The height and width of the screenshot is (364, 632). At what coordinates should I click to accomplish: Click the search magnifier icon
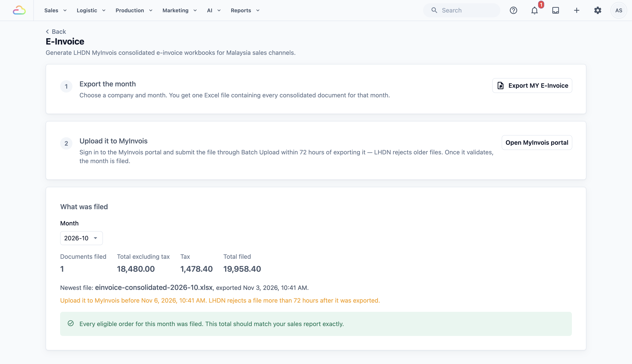pyautogui.click(x=434, y=10)
